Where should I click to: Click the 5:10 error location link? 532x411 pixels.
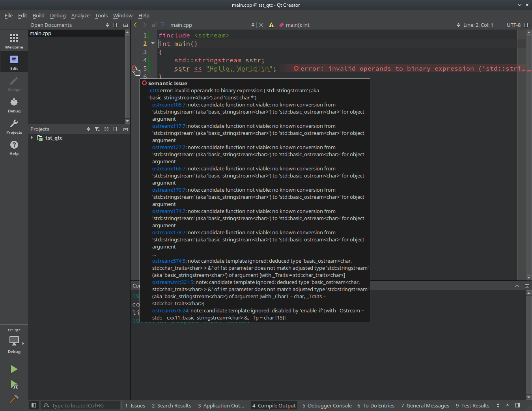pyautogui.click(x=153, y=91)
